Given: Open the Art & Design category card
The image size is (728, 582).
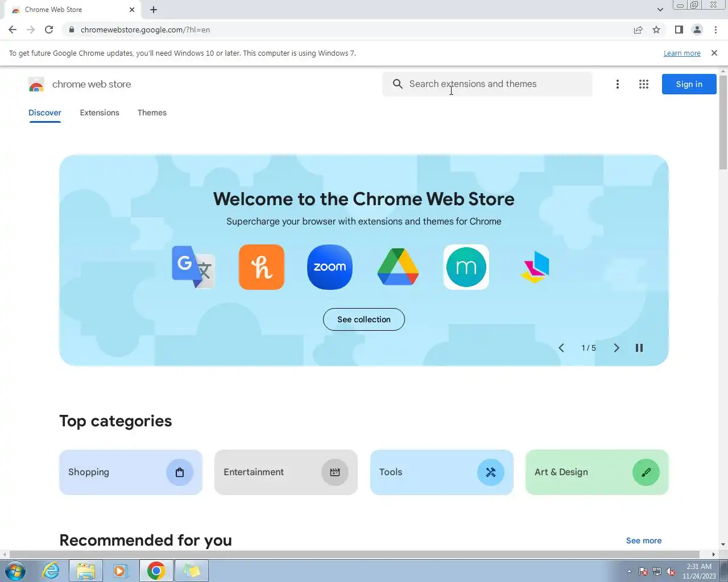Looking at the screenshot, I should (597, 472).
